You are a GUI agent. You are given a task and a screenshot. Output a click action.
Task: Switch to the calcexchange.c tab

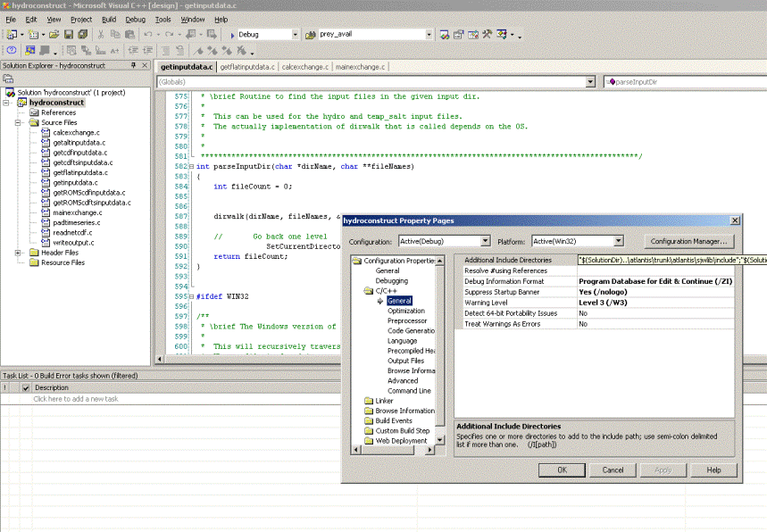click(x=305, y=66)
